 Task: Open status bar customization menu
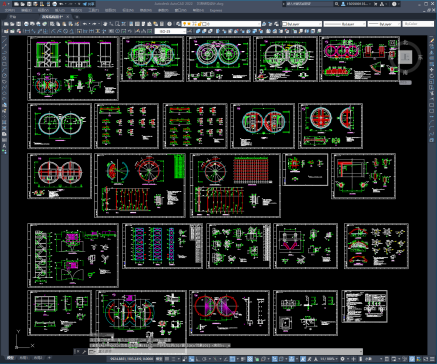(x=433, y=359)
